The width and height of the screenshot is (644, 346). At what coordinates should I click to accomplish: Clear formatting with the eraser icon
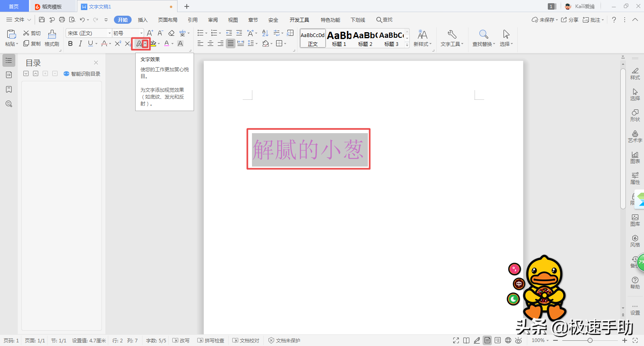click(x=171, y=33)
